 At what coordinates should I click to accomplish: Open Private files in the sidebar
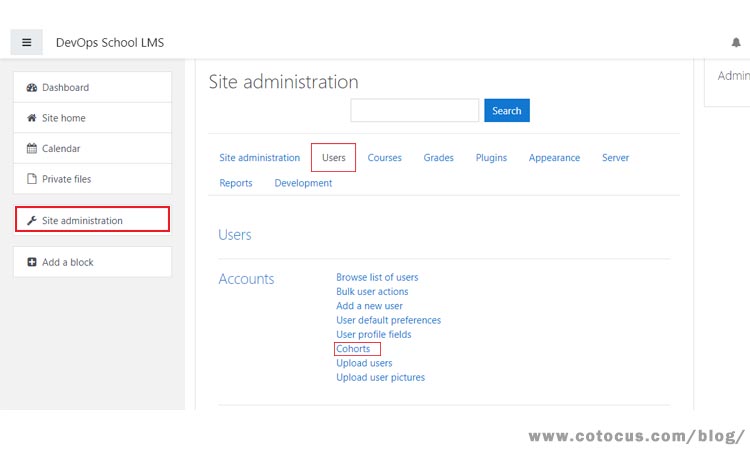click(92, 179)
